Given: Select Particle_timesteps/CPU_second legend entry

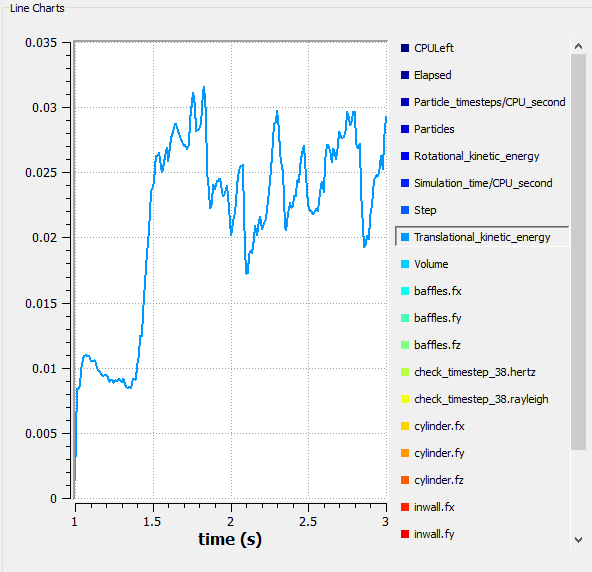Looking at the screenshot, I should 482,102.
